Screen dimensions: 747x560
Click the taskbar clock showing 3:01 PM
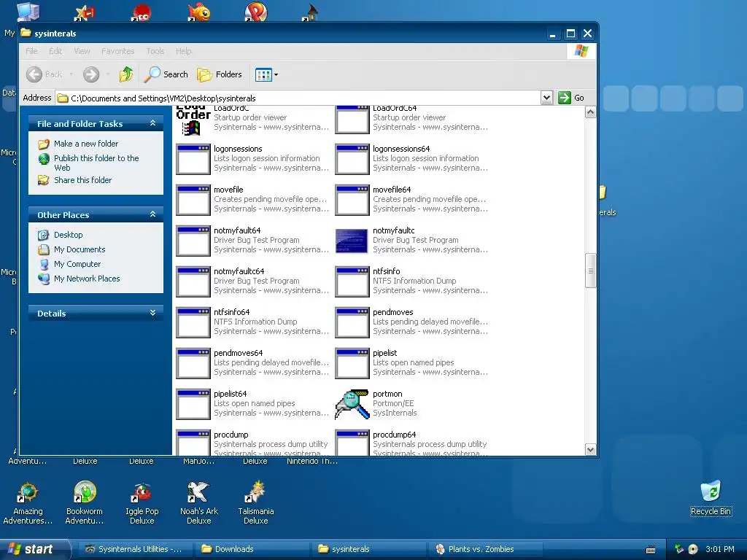[720, 549]
